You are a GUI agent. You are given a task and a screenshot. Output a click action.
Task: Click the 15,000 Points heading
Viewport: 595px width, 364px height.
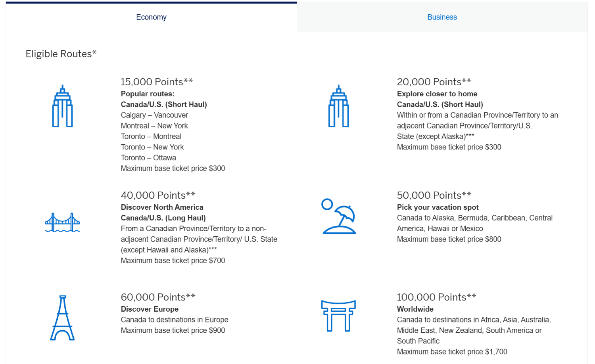click(157, 82)
